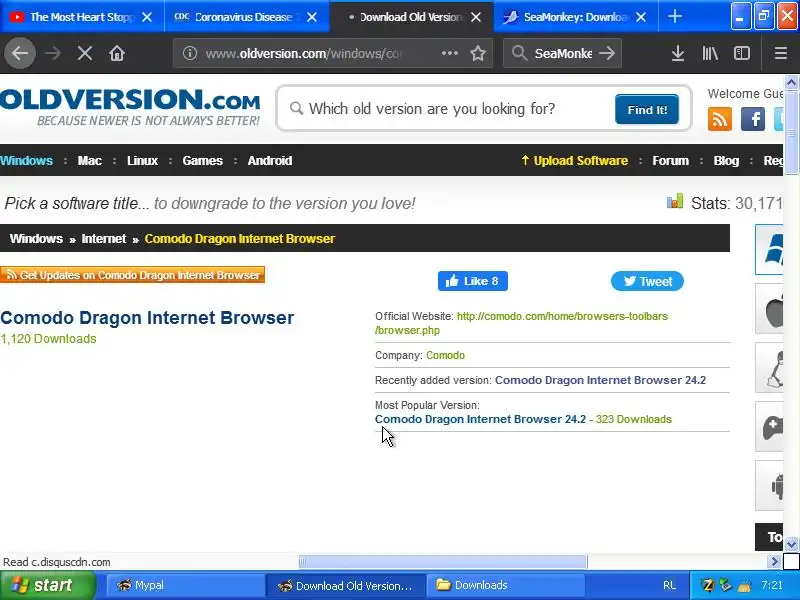Open the Linux category in site menu
Image resolution: width=800 pixels, height=600 pixels.
pyautogui.click(x=142, y=161)
